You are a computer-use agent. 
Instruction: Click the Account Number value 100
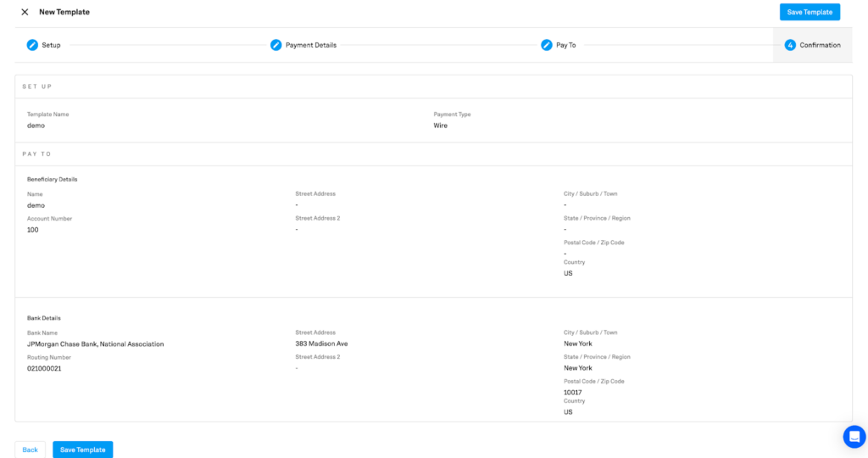click(33, 230)
